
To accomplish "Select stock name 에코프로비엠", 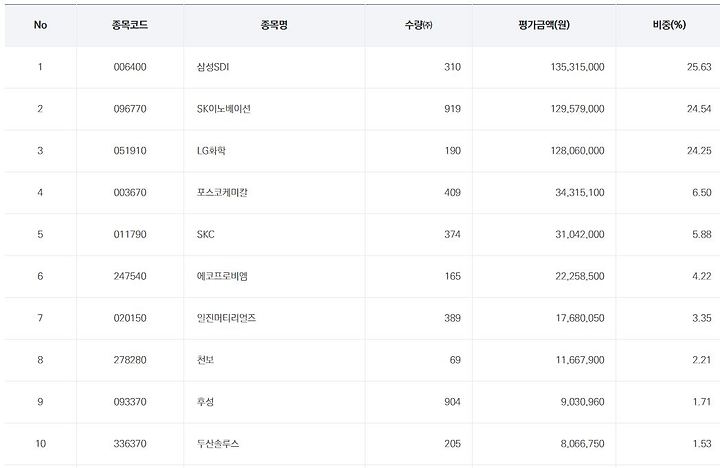I will click(222, 276).
